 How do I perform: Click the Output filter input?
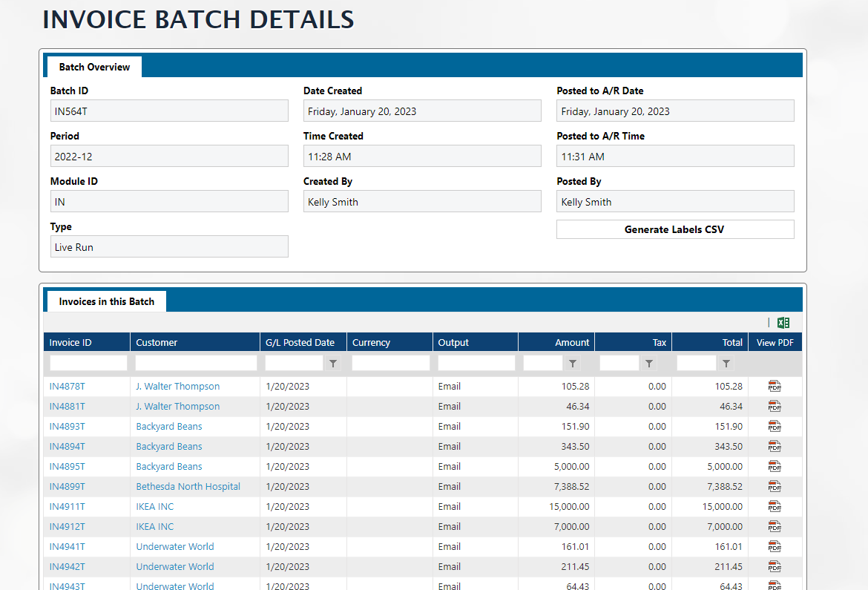pos(476,364)
